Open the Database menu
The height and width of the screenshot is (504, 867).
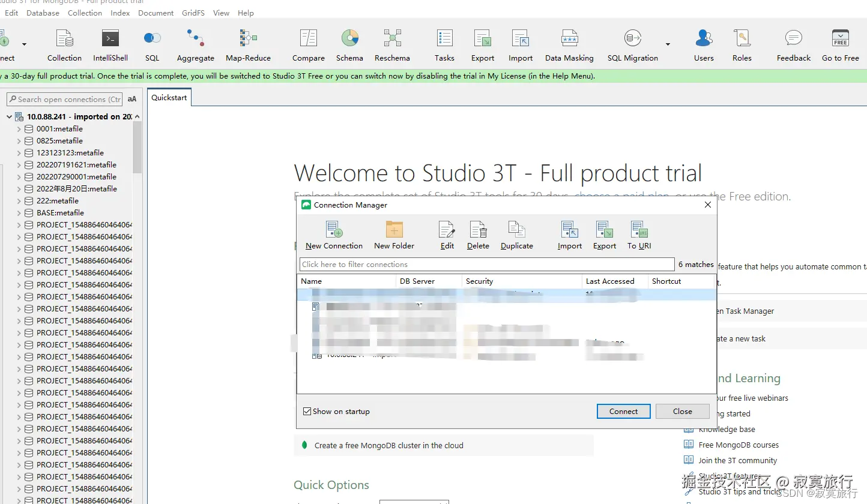43,13
